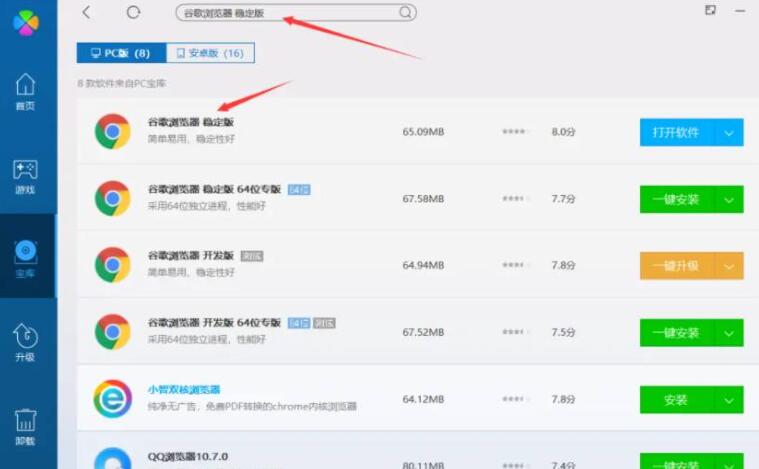Open the 卸载 uninstall section

25,427
